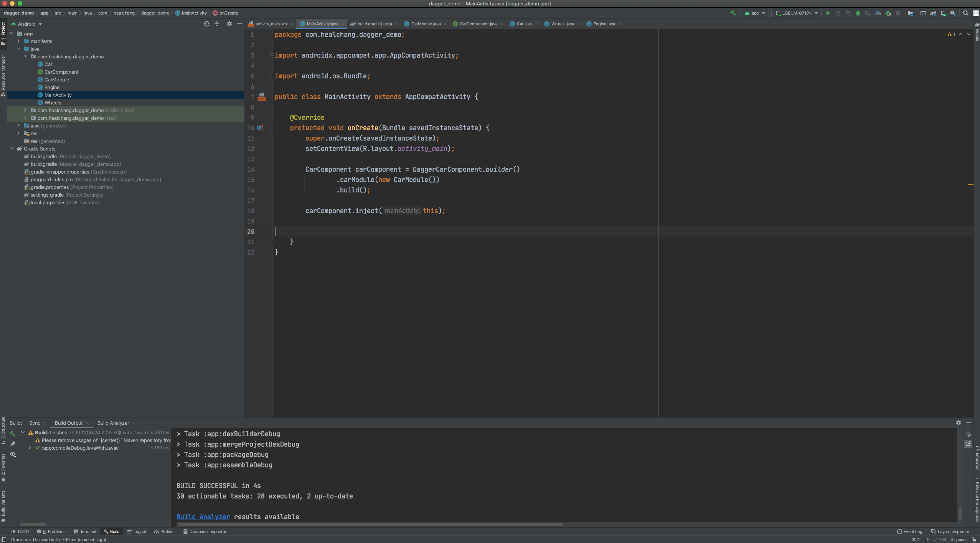This screenshot has width=980, height=543.
Task: Open the Build Analyzer tab
Action: click(113, 423)
